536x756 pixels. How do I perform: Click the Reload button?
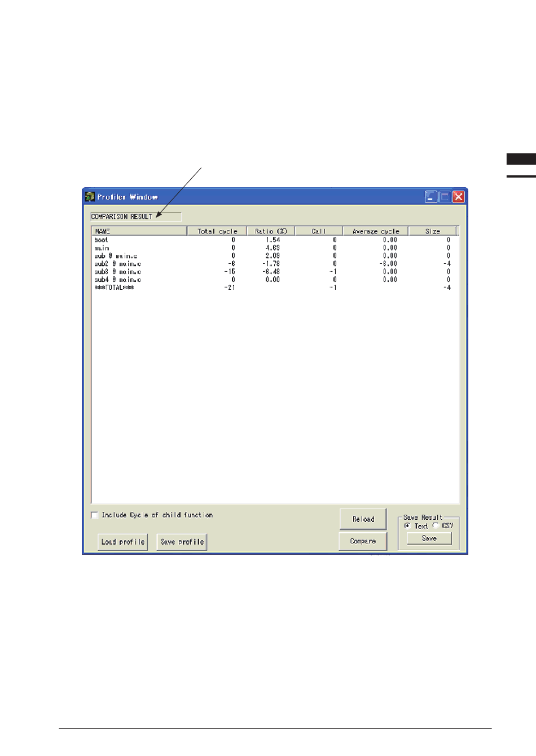[363, 519]
